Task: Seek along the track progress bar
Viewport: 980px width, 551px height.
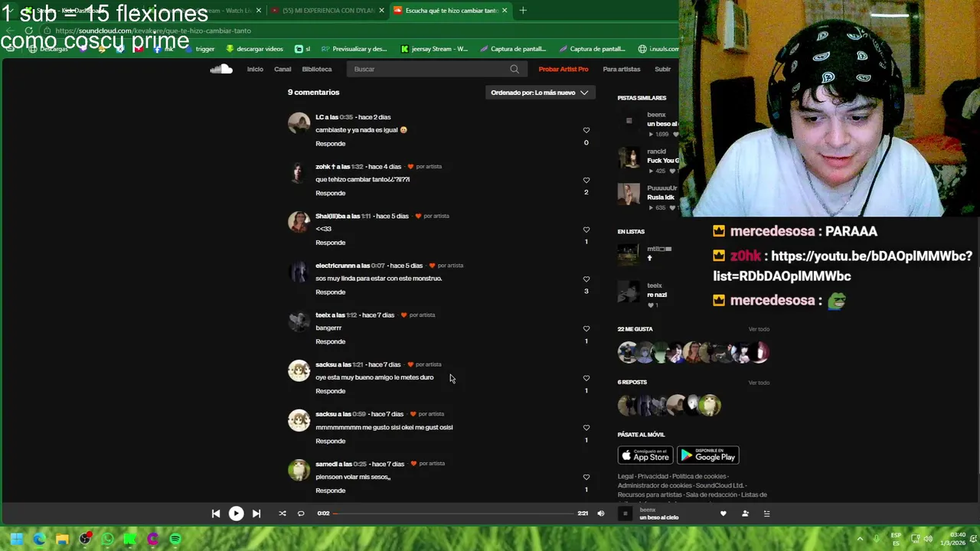Action: pyautogui.click(x=455, y=514)
